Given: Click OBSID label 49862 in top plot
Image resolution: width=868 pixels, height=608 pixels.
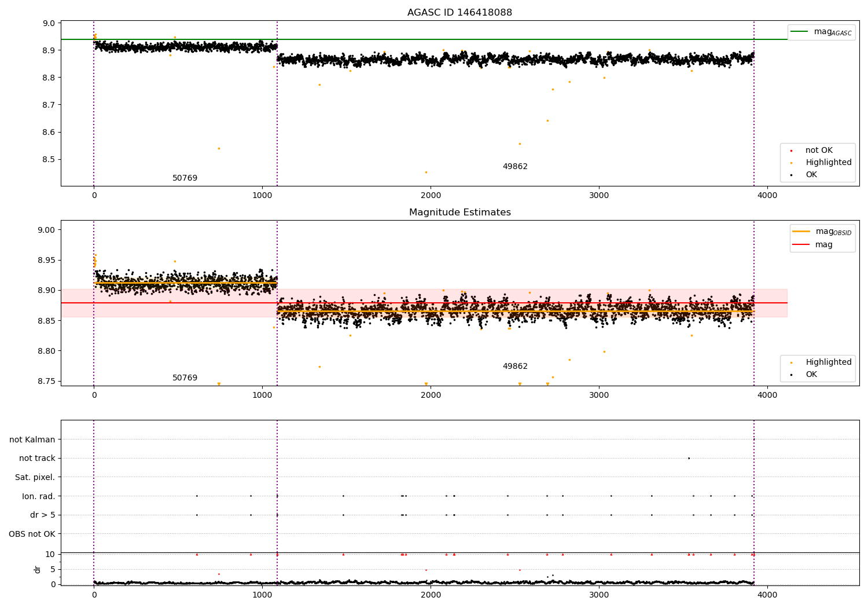Looking at the screenshot, I should coord(515,167).
